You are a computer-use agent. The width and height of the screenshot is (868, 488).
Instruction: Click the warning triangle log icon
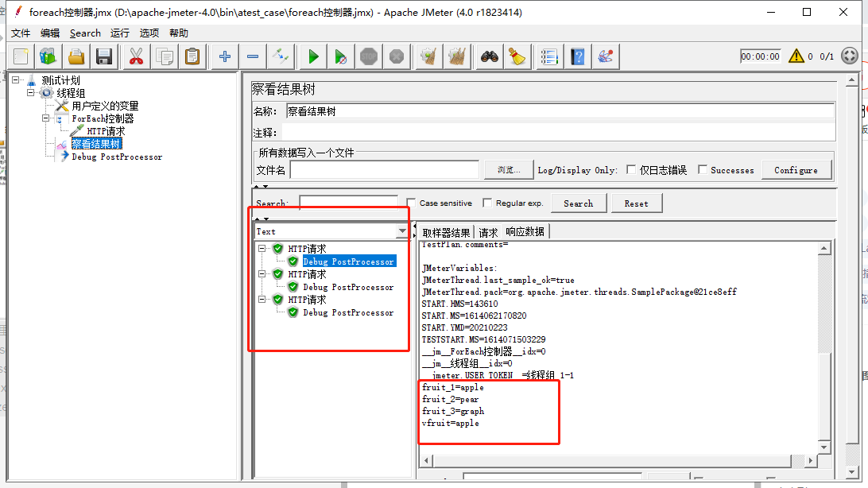point(796,56)
